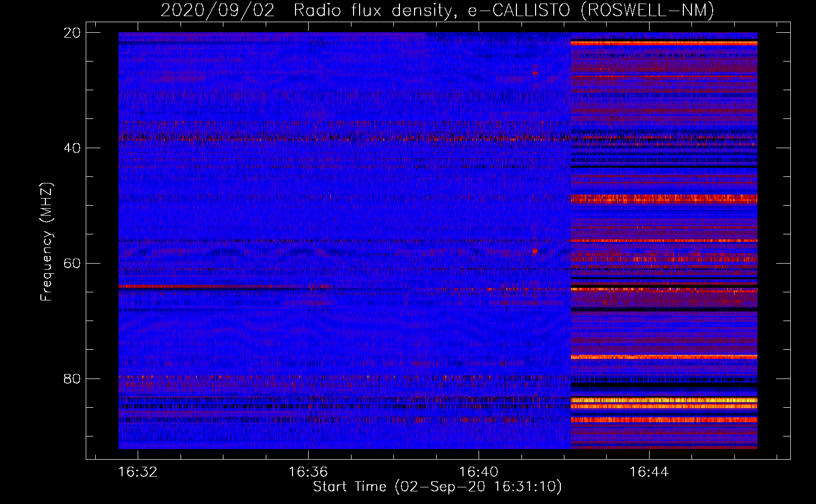Click the 16:36 time tick label

pos(308,472)
